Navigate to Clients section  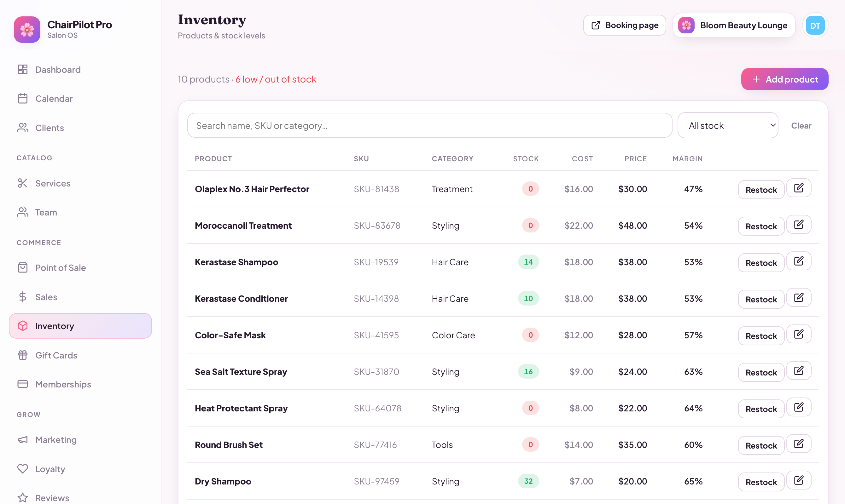tap(80, 128)
